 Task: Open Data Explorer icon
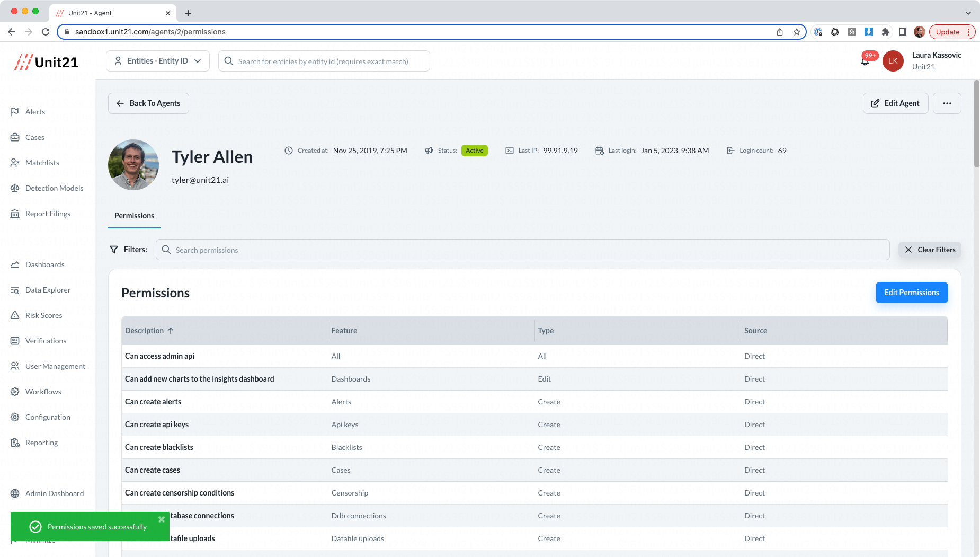[x=15, y=290]
